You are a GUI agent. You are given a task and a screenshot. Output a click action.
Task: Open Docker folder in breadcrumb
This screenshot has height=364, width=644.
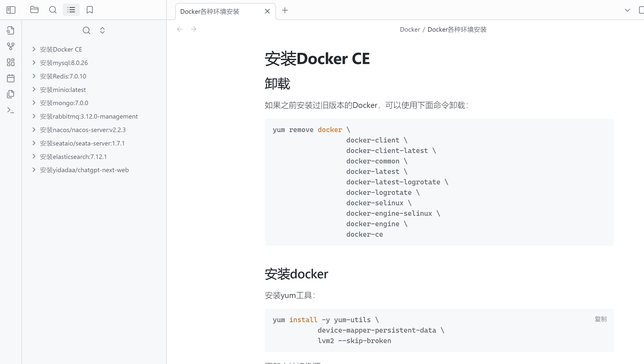[410, 29]
